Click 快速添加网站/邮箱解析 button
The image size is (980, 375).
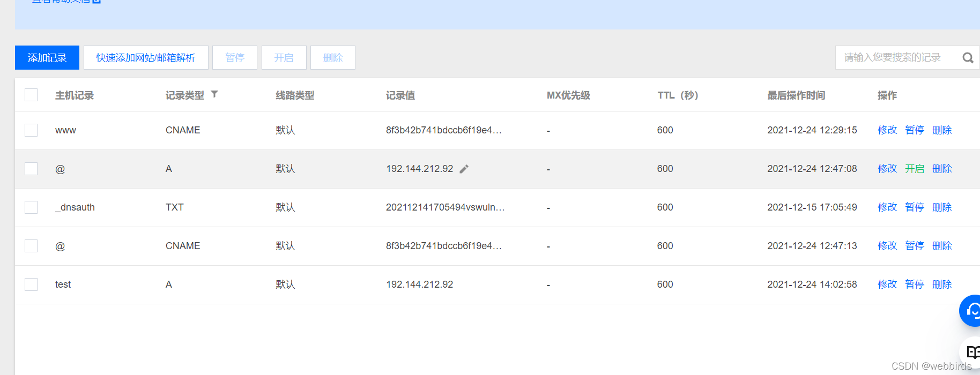(146, 57)
